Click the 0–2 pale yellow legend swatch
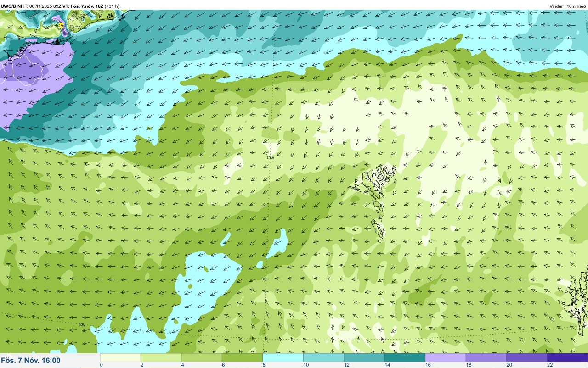 click(120, 357)
